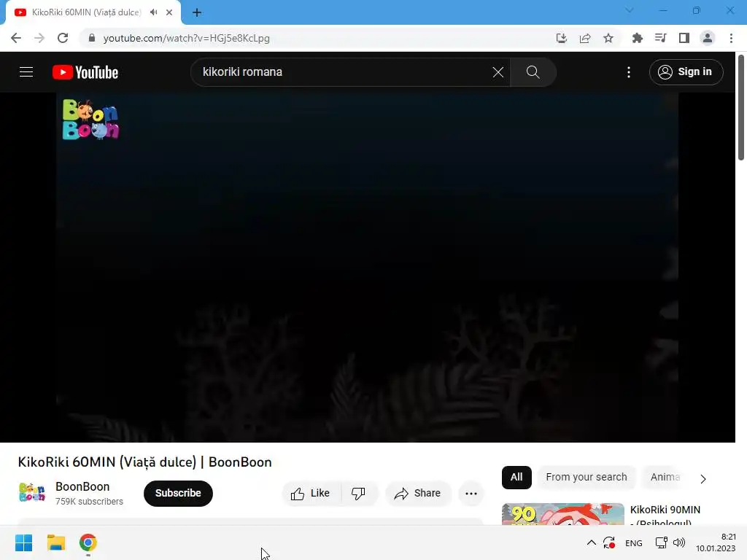
Task: Select the URL in the address bar
Action: pyautogui.click(x=186, y=38)
